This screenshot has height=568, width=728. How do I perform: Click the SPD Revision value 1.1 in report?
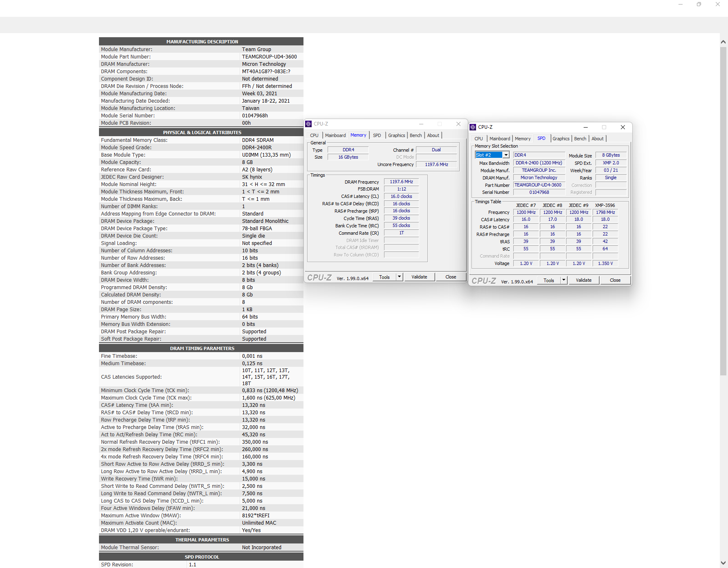pos(192,565)
